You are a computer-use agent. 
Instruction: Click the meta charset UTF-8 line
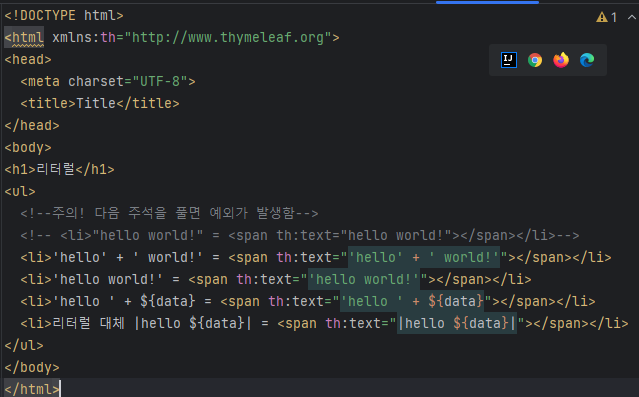point(108,82)
